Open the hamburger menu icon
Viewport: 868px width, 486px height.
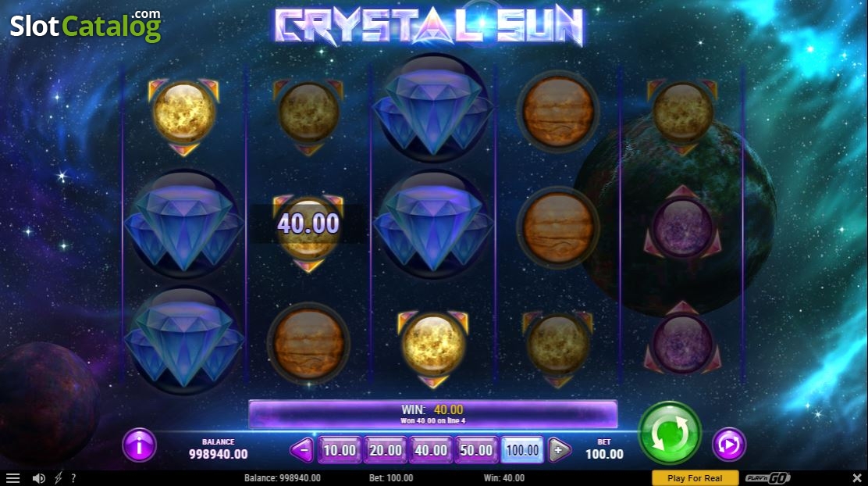(12, 477)
